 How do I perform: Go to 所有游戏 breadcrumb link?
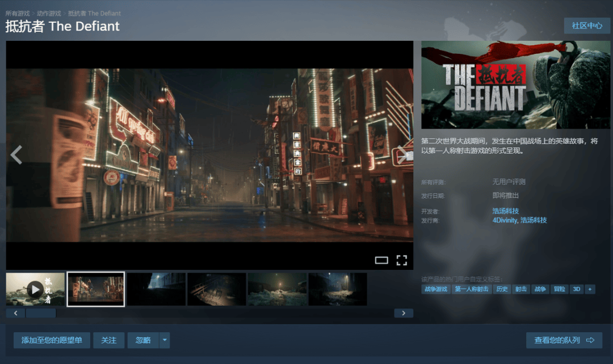pos(18,13)
